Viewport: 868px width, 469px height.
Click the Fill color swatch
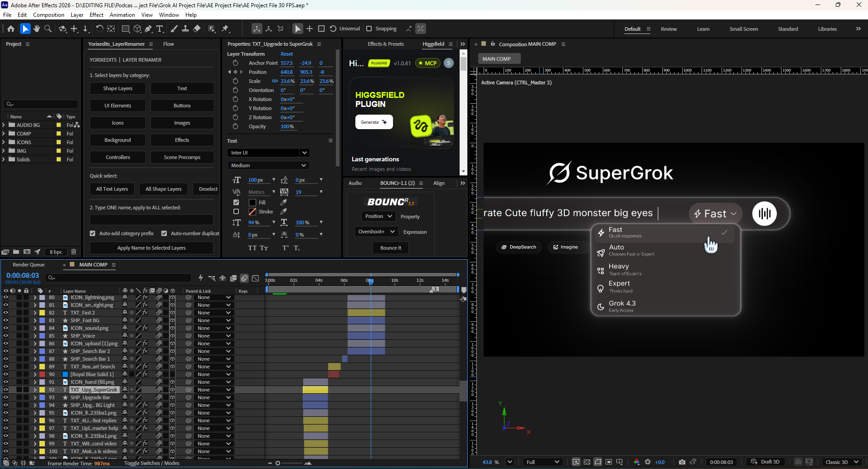(252, 202)
